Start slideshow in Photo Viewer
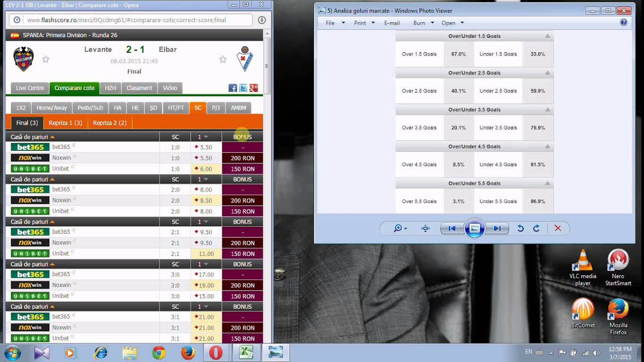This screenshot has width=644, height=362. (x=474, y=228)
